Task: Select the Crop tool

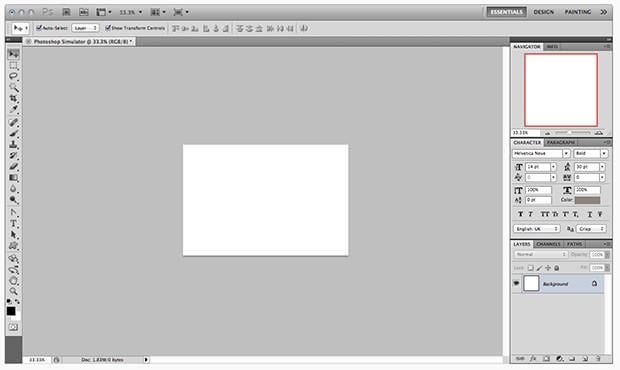Action: pyautogui.click(x=13, y=98)
